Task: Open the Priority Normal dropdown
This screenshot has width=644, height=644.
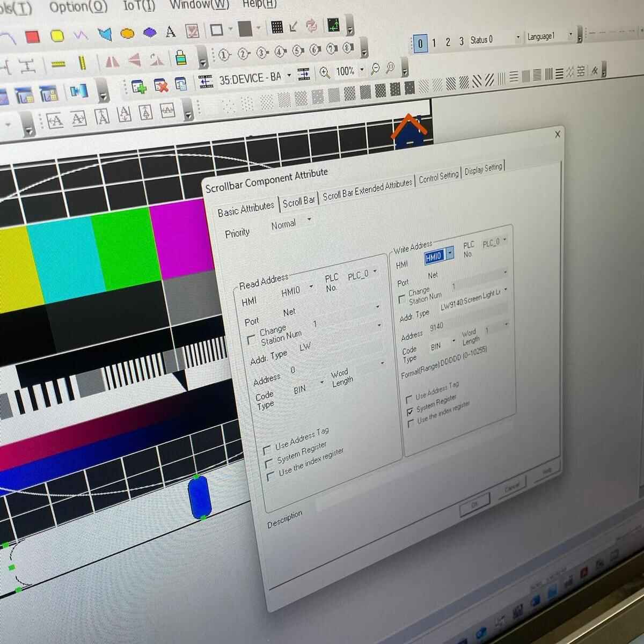Action: click(x=309, y=219)
